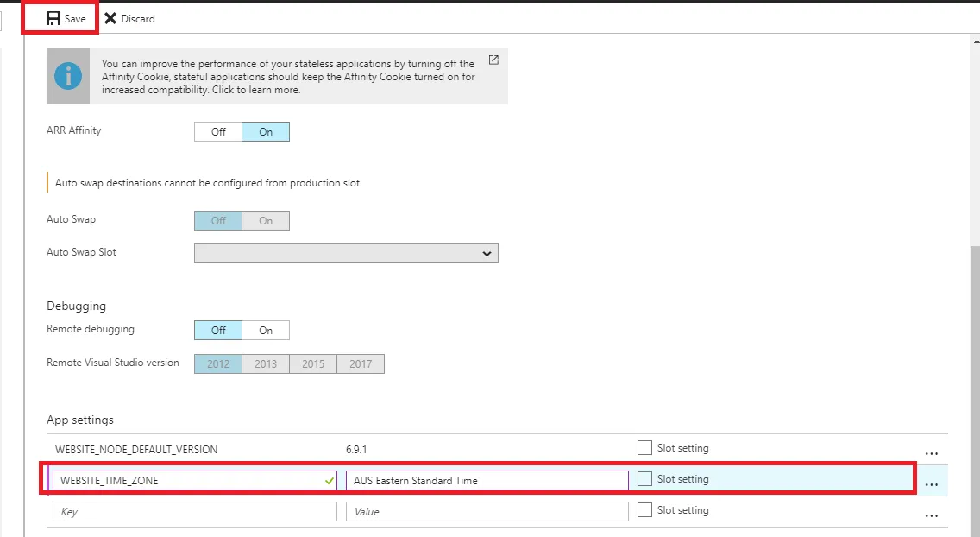This screenshot has height=537, width=980.
Task: Check Slot setting for WEBSITE_NODE_DEFAULT_VERSION
Action: click(x=644, y=447)
